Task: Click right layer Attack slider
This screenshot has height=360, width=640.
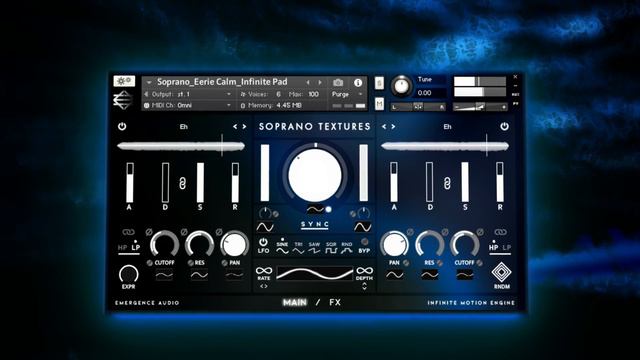Action: (394, 182)
